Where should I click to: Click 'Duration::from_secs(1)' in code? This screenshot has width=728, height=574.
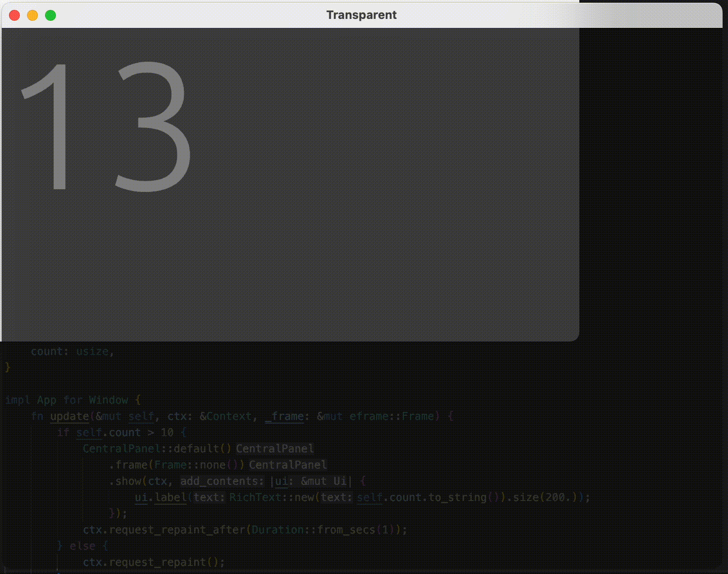pos(323,530)
